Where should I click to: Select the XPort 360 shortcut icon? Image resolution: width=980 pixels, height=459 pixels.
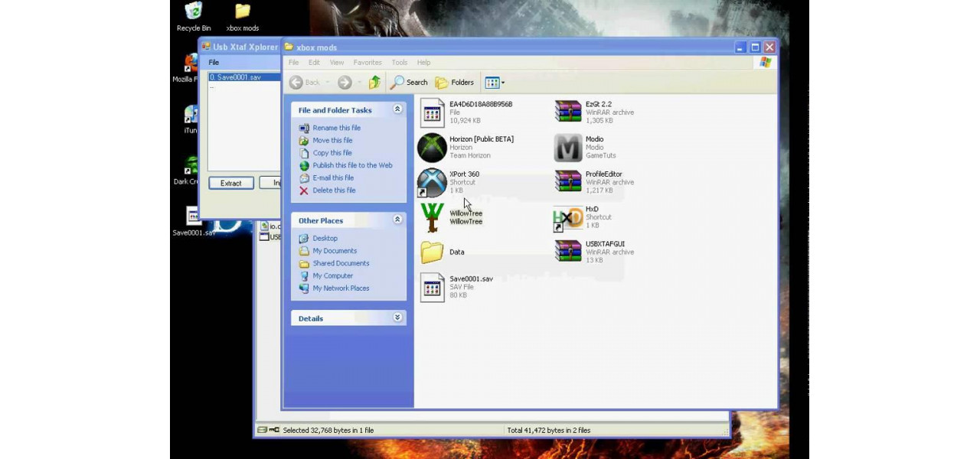click(x=432, y=183)
